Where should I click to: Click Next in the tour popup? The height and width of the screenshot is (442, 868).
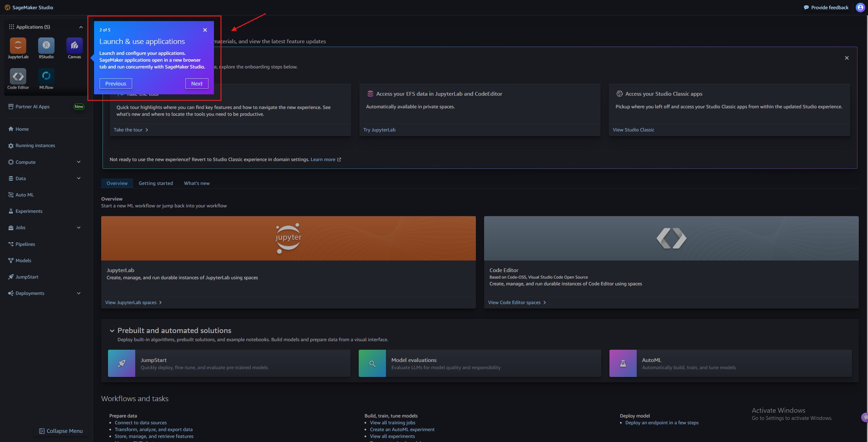197,83
